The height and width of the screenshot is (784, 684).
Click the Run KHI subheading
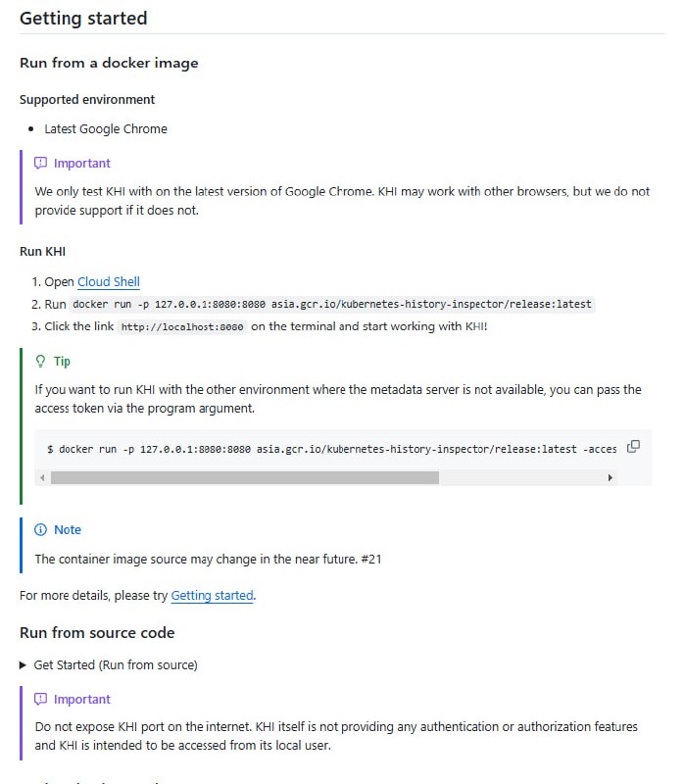tap(41, 251)
